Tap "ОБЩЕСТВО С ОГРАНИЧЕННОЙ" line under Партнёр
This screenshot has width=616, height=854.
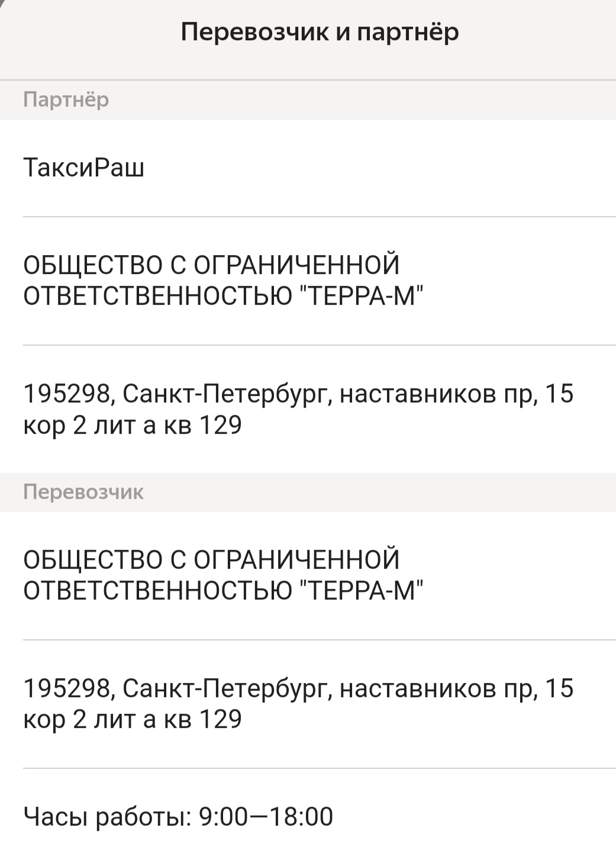click(211, 265)
